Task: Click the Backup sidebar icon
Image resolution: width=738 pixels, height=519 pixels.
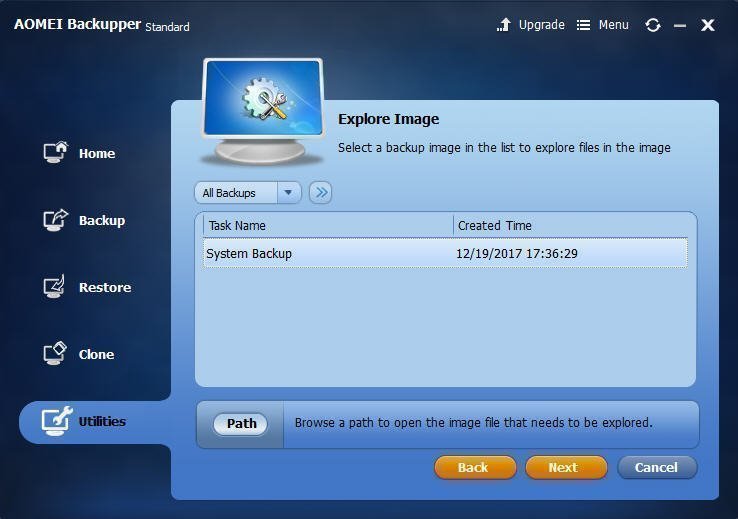Action: coord(55,220)
